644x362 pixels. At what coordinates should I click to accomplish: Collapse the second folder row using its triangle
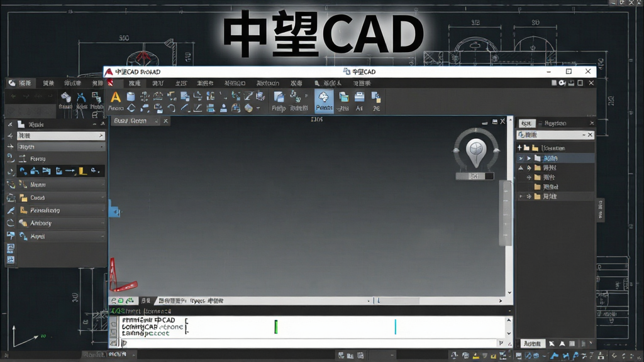pos(521,167)
